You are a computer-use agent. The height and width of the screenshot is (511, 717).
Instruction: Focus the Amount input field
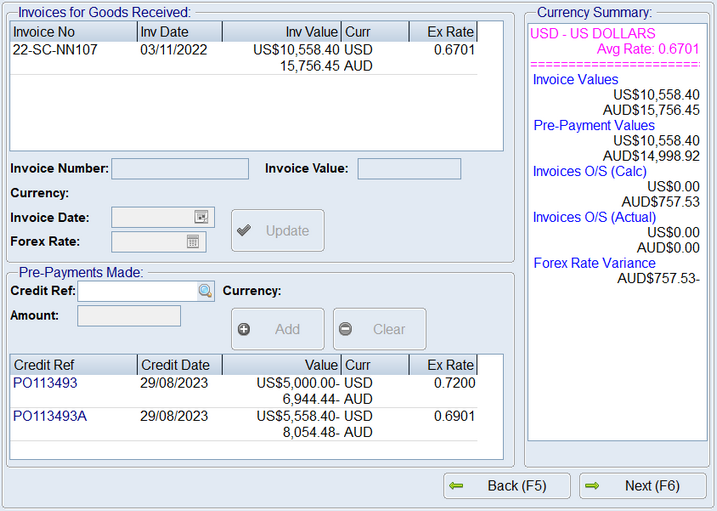click(129, 316)
